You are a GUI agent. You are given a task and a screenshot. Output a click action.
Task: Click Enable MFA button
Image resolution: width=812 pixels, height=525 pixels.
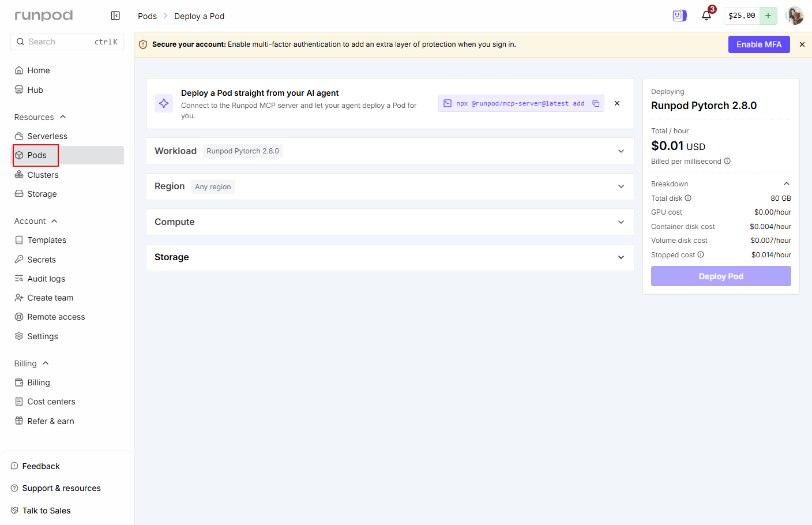coord(759,44)
